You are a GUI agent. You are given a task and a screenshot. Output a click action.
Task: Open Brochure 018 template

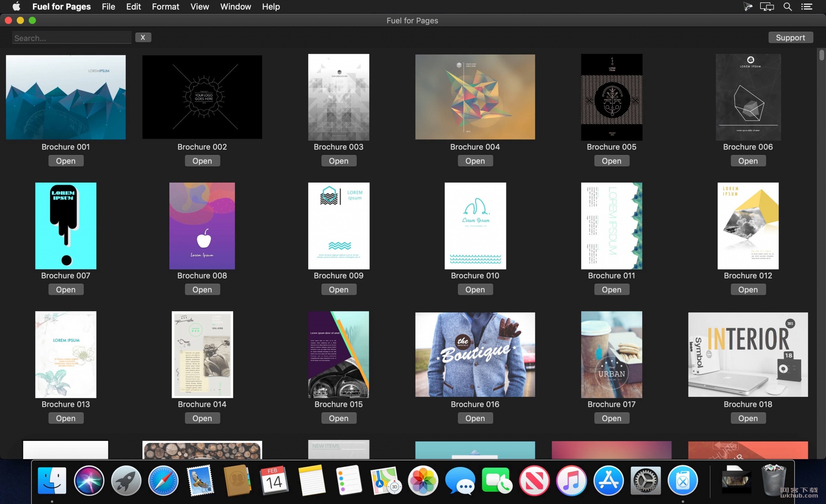tap(748, 418)
